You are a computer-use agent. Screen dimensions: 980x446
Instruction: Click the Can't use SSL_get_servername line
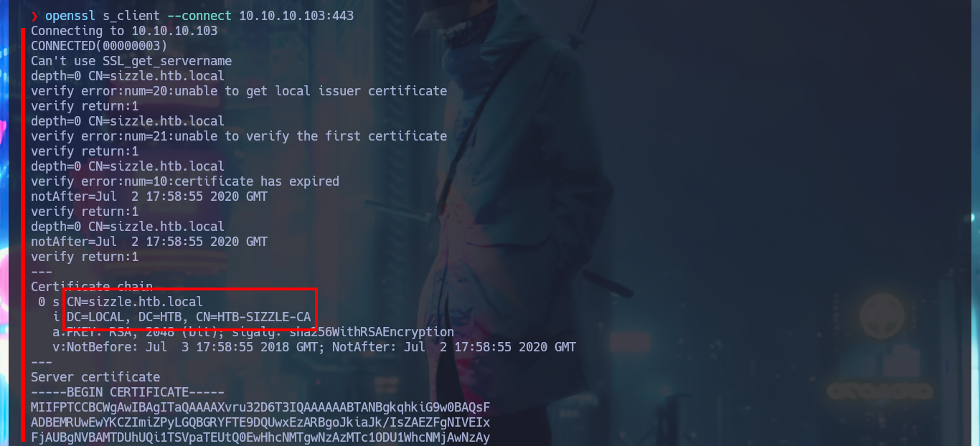(x=131, y=61)
